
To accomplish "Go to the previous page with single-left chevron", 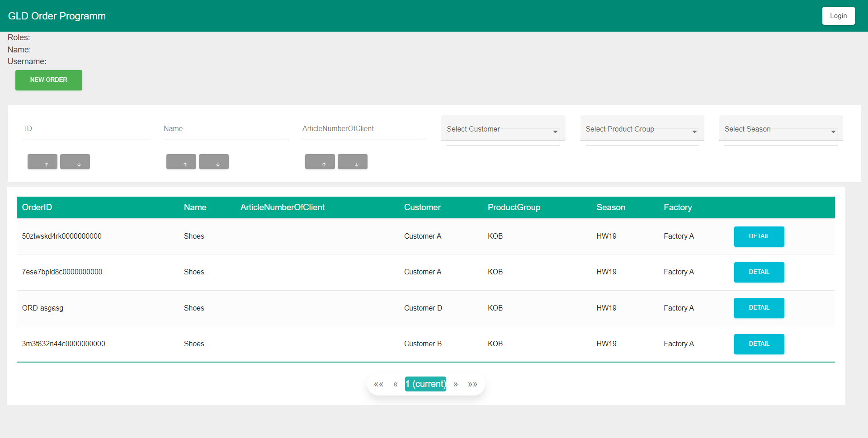I will pos(396,384).
